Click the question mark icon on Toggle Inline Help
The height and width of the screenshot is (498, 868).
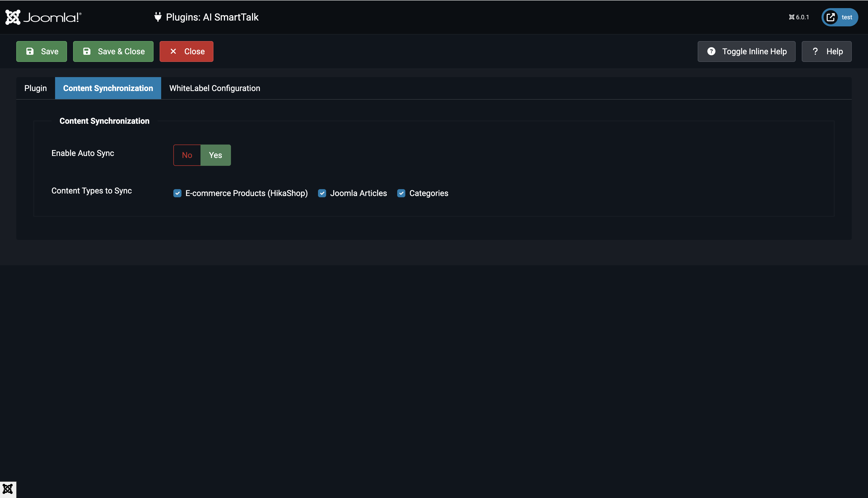pos(711,51)
